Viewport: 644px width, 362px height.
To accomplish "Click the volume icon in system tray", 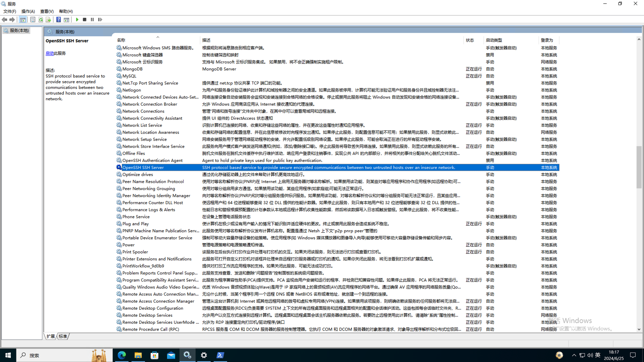I will pyautogui.click(x=590, y=355).
